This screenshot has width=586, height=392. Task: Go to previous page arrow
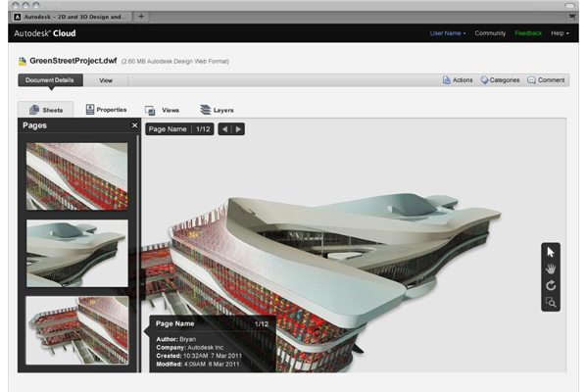point(224,129)
